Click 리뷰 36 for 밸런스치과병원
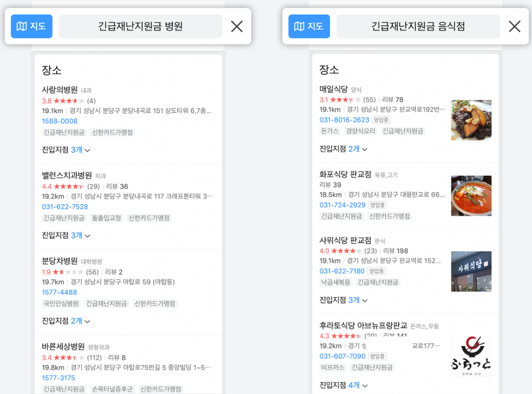Screen dimensions: 532x394 [x=117, y=187]
